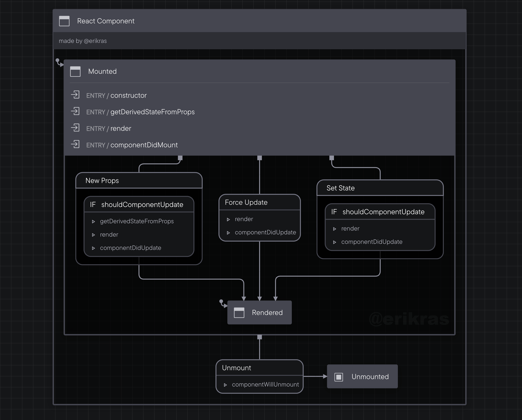
Task: Click the React Component window icon
Action: (x=64, y=21)
